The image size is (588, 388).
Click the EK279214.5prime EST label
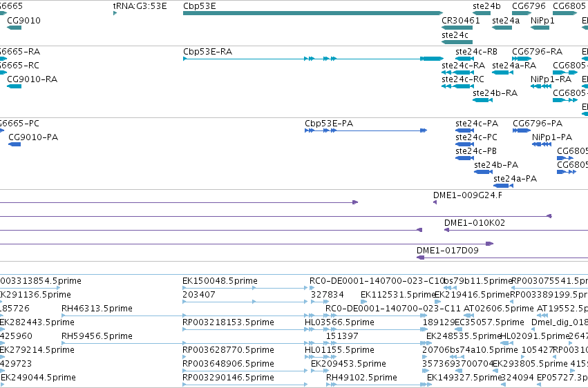(37, 350)
